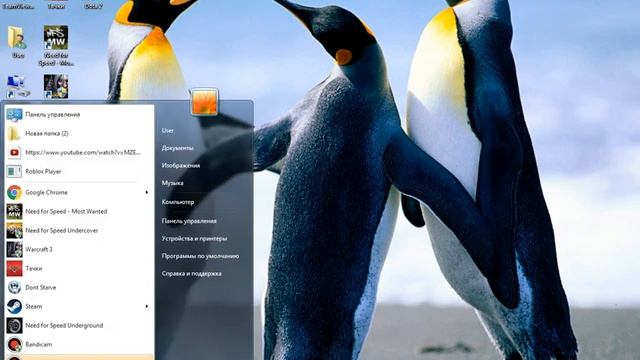Select the game shortcut beside the computer icon
Viewport: 640px width, 360px height.
coord(56,86)
